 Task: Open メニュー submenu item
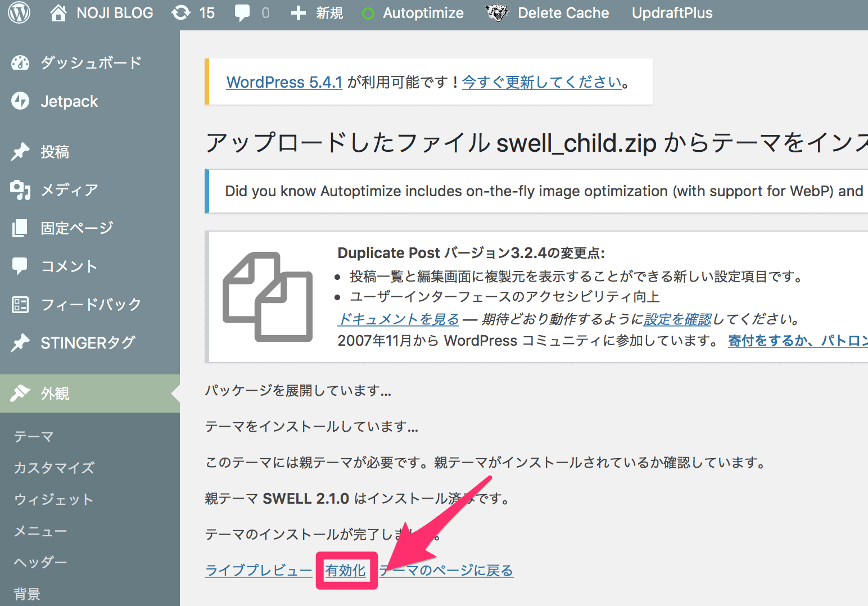[40, 531]
